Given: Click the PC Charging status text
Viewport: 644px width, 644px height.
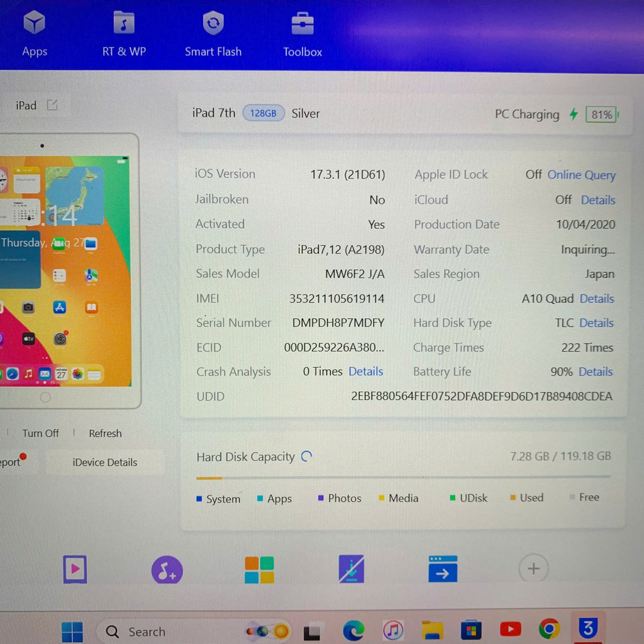Looking at the screenshot, I should click(x=527, y=114).
